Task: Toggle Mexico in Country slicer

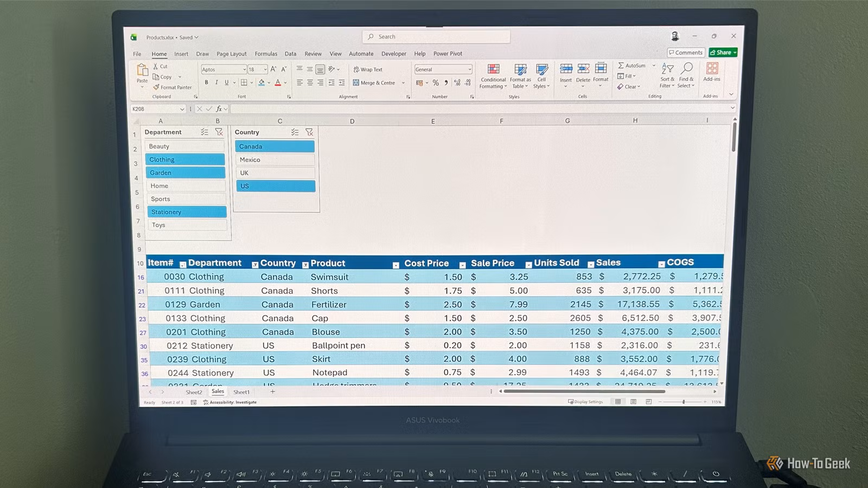Action: click(275, 159)
